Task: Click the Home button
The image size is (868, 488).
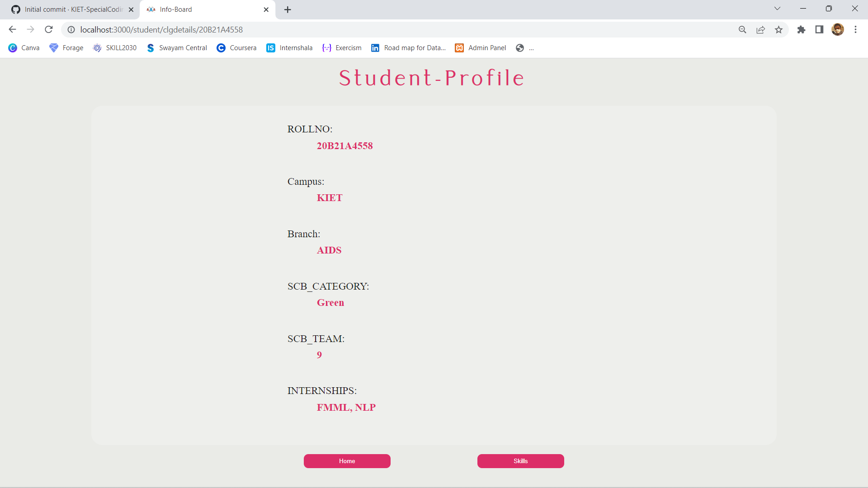Action: 347,461
